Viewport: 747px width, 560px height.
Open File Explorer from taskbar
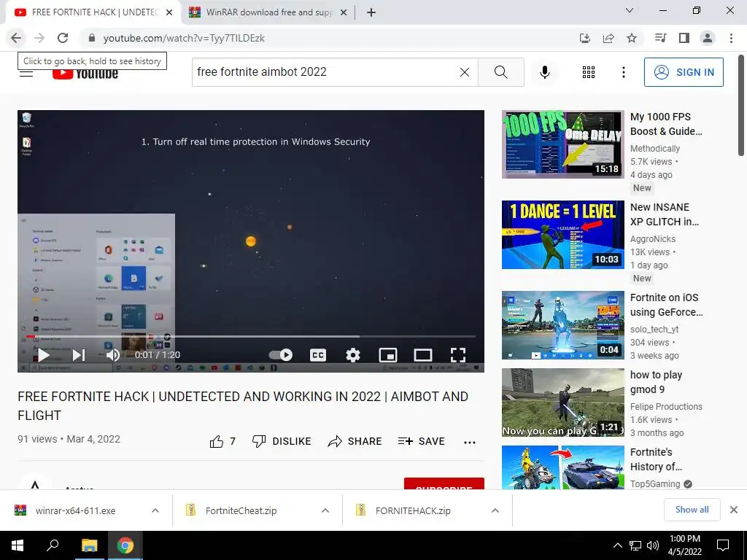point(89,545)
